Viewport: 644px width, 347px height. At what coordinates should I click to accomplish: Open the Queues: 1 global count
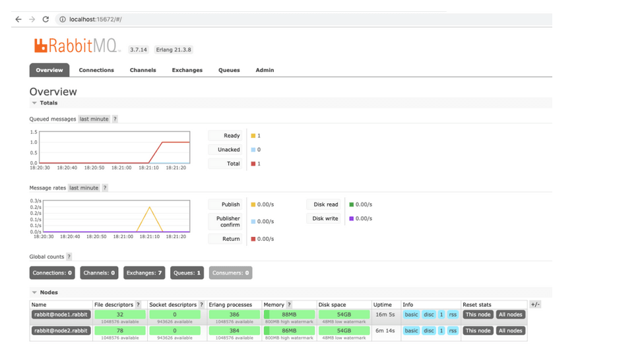click(187, 273)
